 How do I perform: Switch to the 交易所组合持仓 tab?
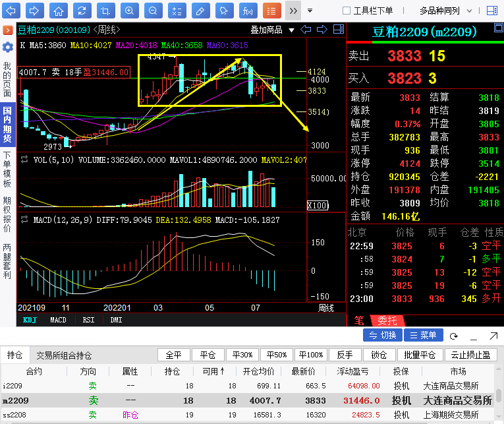64,355
